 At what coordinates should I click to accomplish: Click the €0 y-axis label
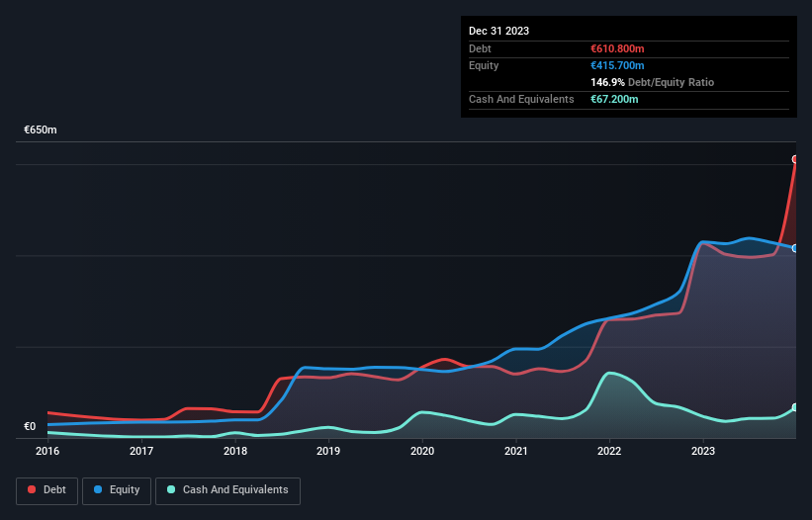pyautogui.click(x=30, y=426)
